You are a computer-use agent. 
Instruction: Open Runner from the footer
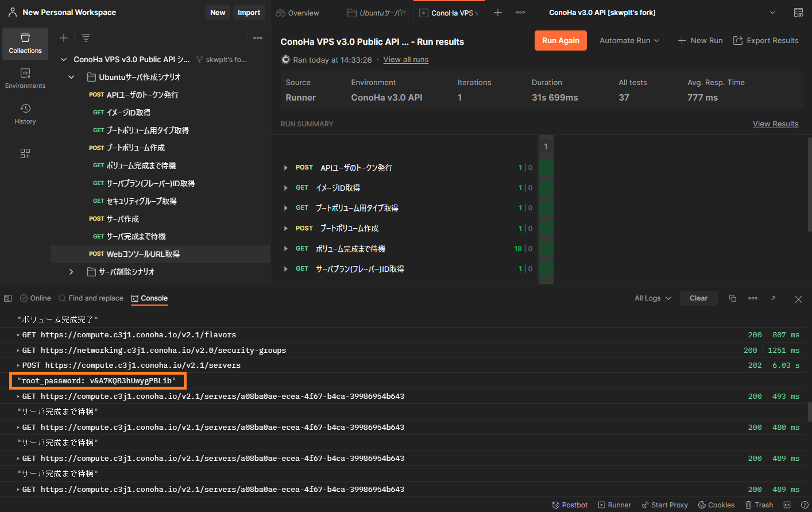[614, 505]
